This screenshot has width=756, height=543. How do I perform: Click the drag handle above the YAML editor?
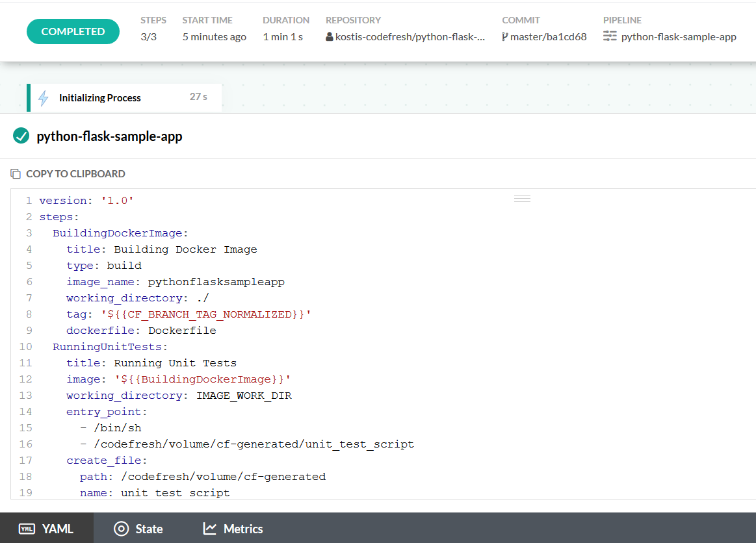(x=522, y=198)
